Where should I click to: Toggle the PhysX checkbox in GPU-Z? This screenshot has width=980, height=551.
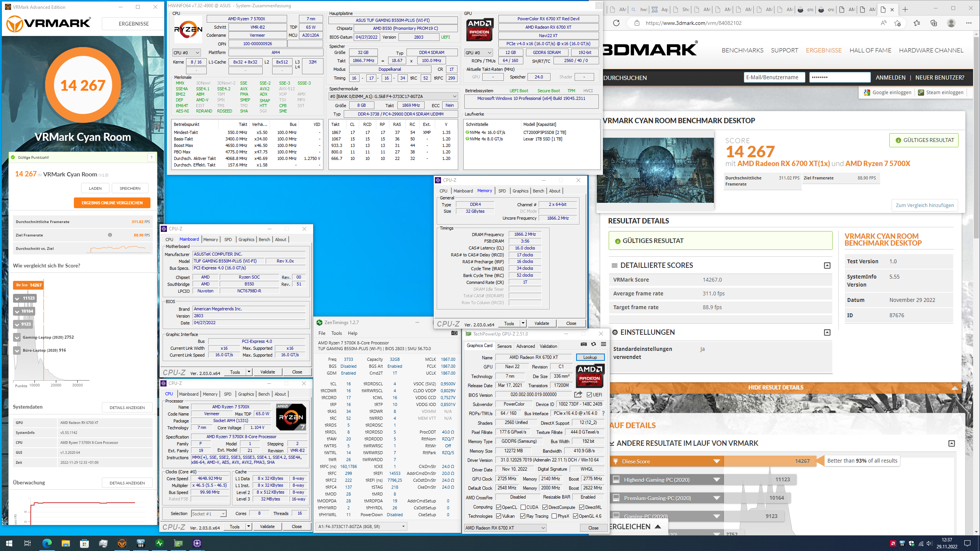(554, 516)
